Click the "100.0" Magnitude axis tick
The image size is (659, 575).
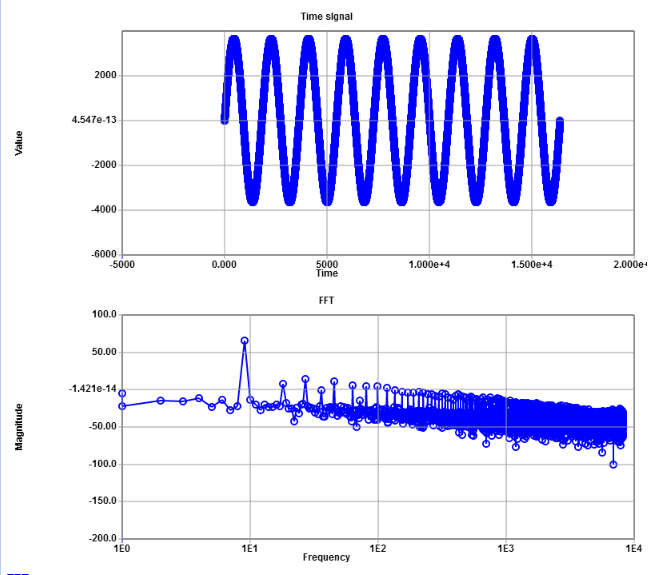click(105, 315)
